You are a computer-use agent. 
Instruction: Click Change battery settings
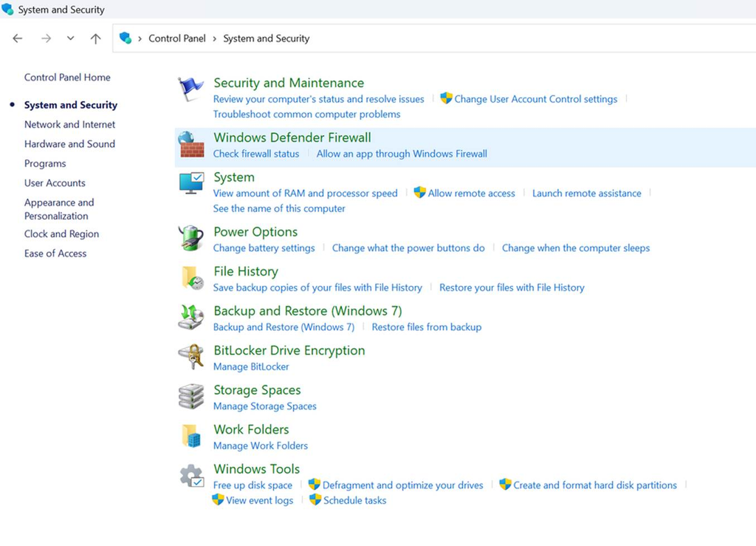pyautogui.click(x=264, y=248)
